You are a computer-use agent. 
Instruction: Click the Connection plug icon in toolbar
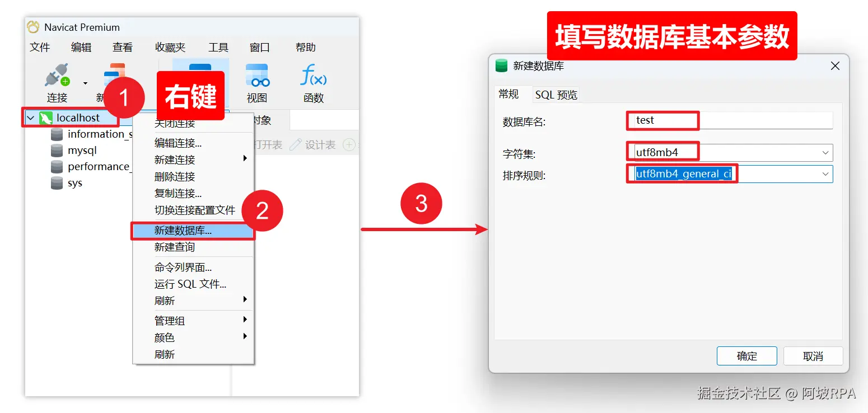[x=57, y=75]
